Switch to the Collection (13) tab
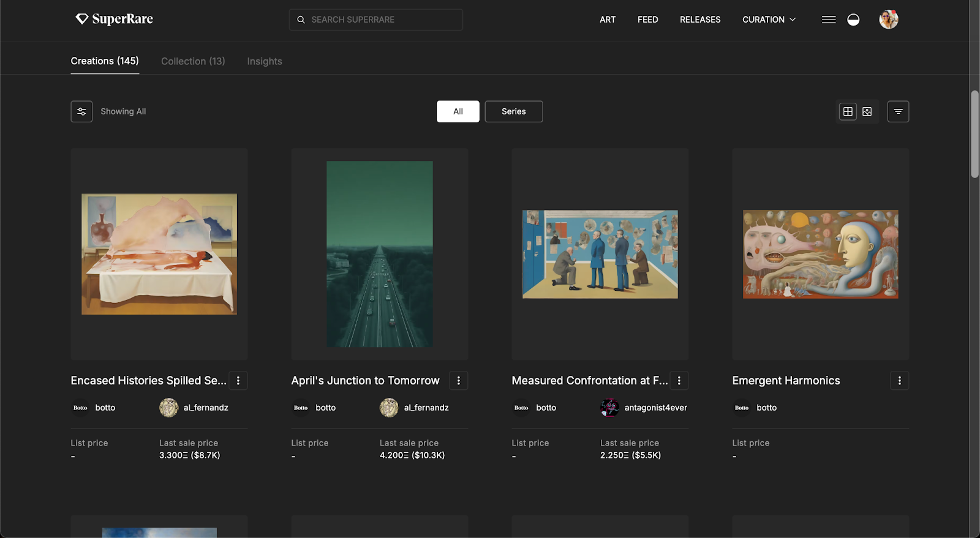 pyautogui.click(x=193, y=61)
